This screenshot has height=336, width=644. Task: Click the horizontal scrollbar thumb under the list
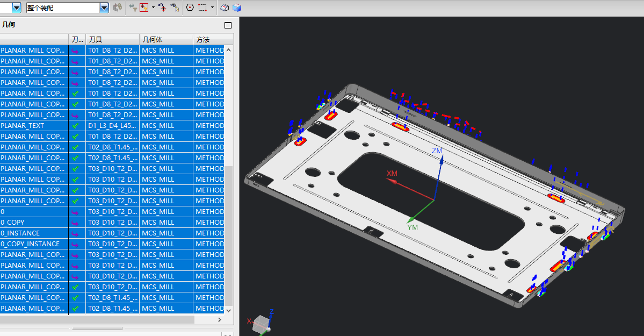(97, 319)
